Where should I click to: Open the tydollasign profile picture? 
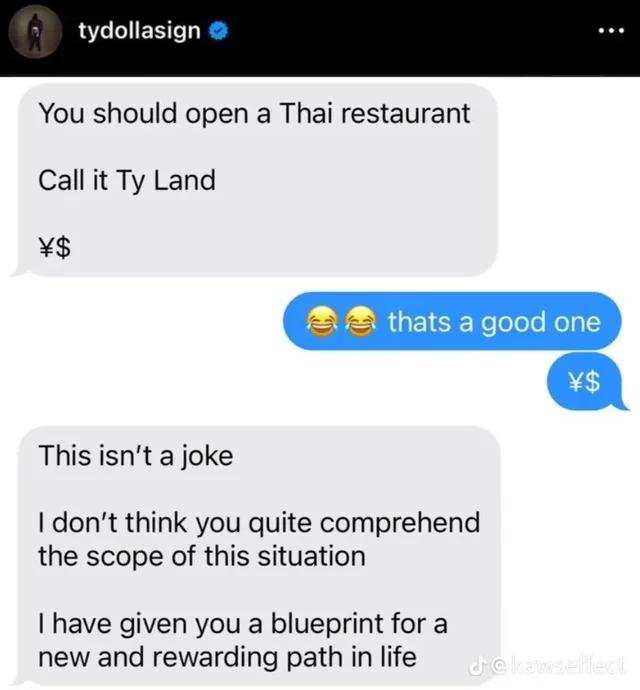[x=35, y=32]
